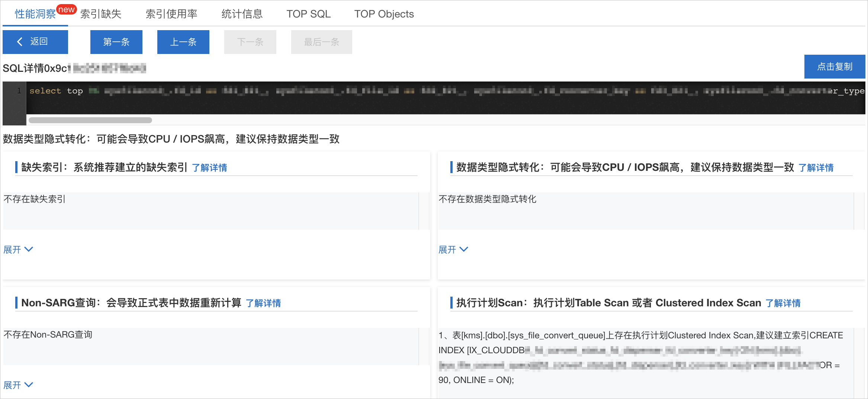Expand the Non-SARG查询 panel details
868x399 pixels.
[x=12, y=385]
